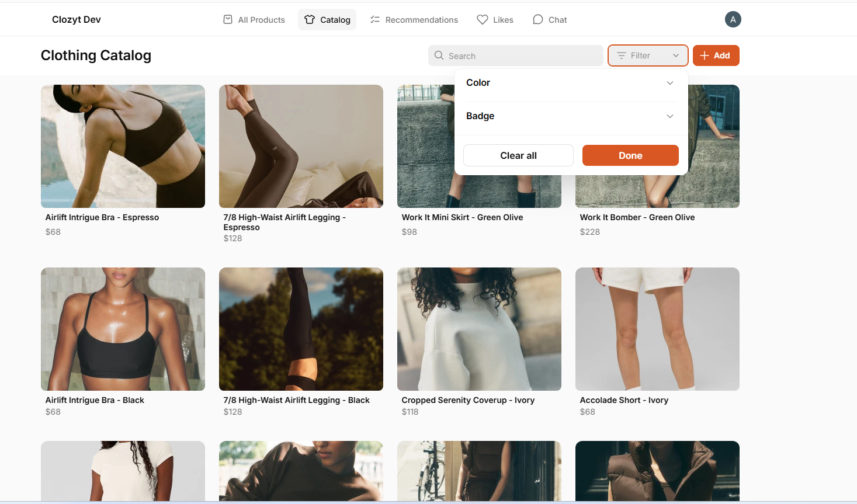Expand the Color filter section
The height and width of the screenshot is (504, 857).
tap(570, 83)
